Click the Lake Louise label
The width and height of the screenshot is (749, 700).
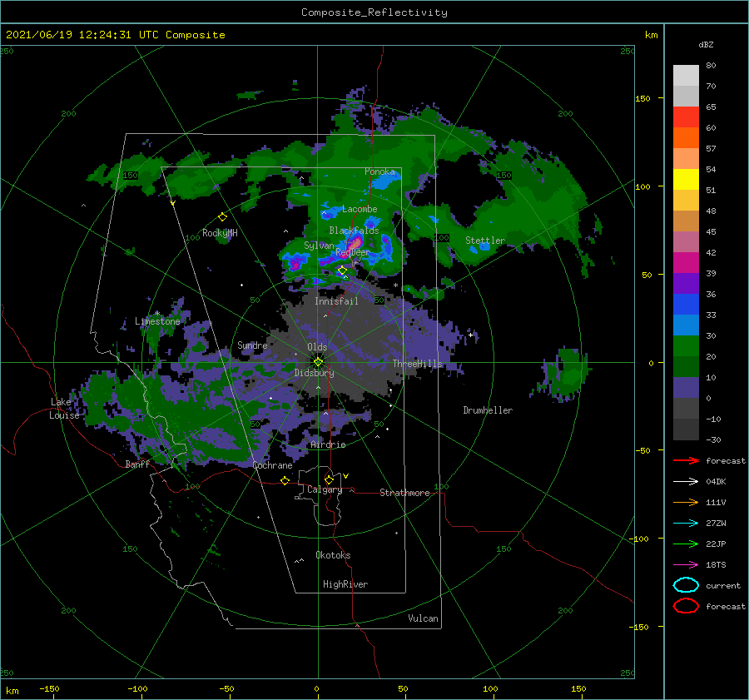64,409
